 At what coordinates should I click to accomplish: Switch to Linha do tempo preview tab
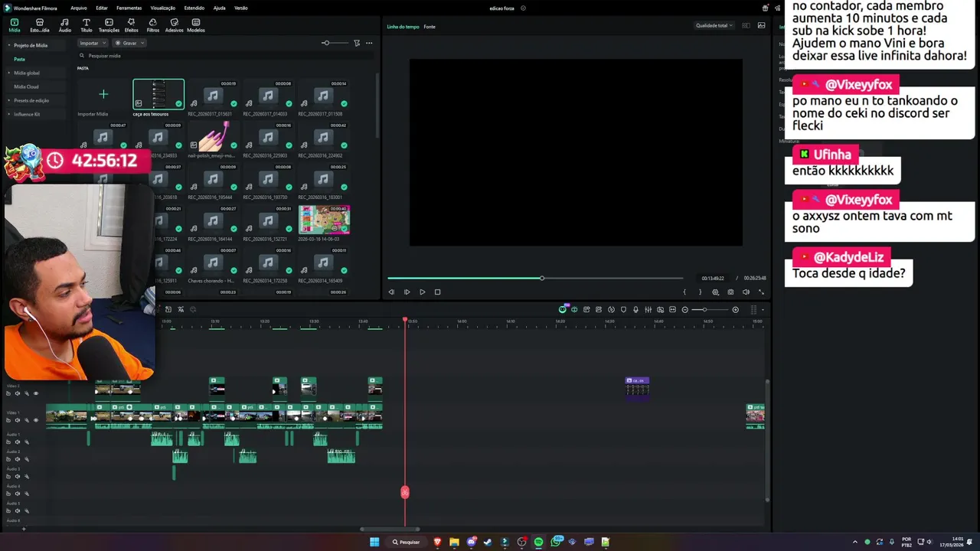[403, 27]
